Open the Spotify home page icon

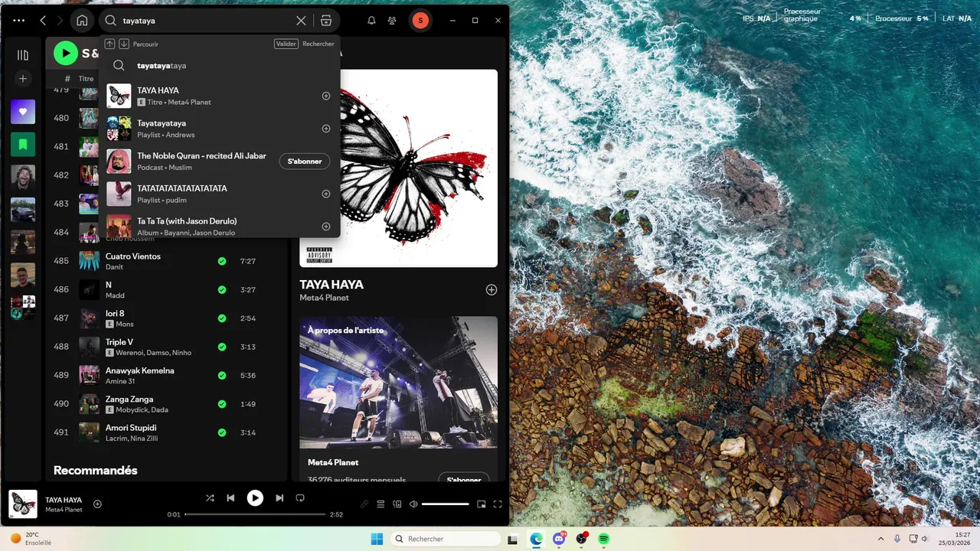[x=82, y=21]
